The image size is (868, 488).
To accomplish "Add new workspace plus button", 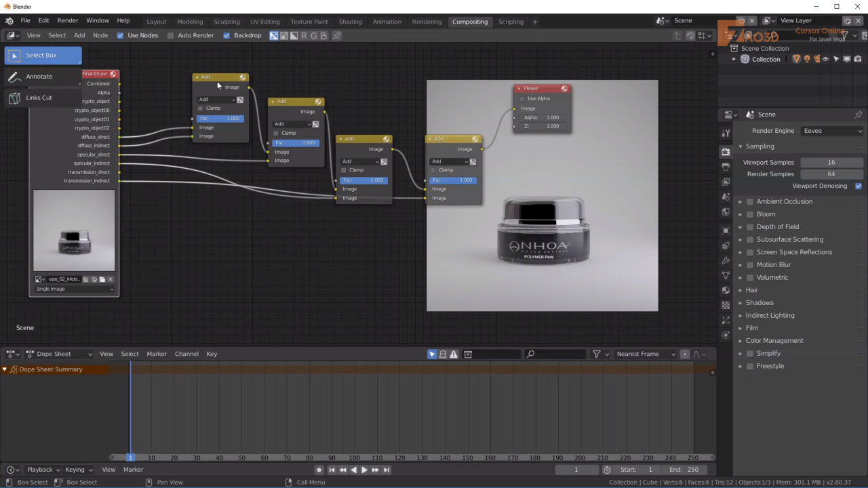I will 535,22.
